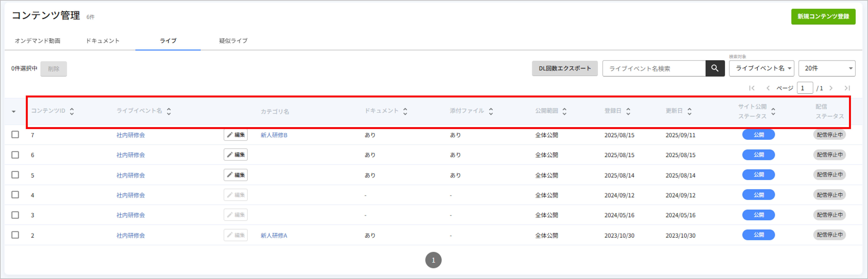Select the checkbox for content ID 3
The height and width of the screenshot is (279, 868).
(x=15, y=215)
